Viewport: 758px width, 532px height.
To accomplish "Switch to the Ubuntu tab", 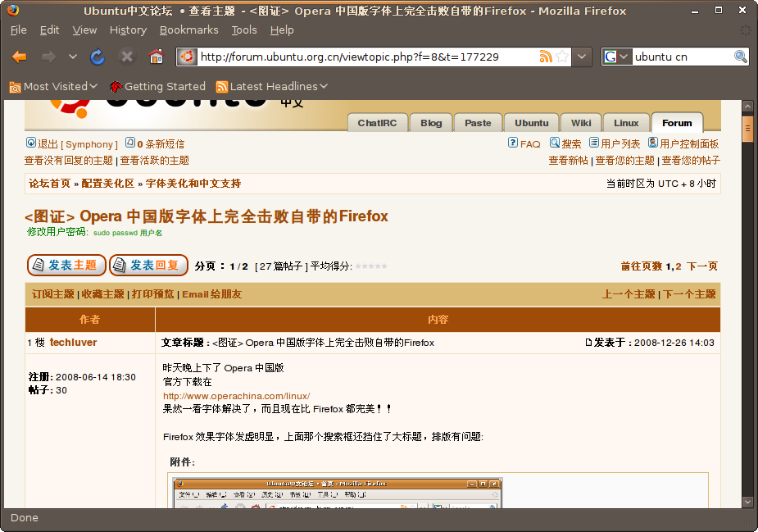I will tap(532, 123).
